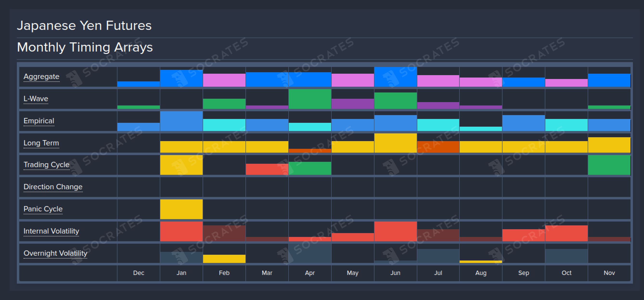Select the Oct month label

[x=567, y=273]
